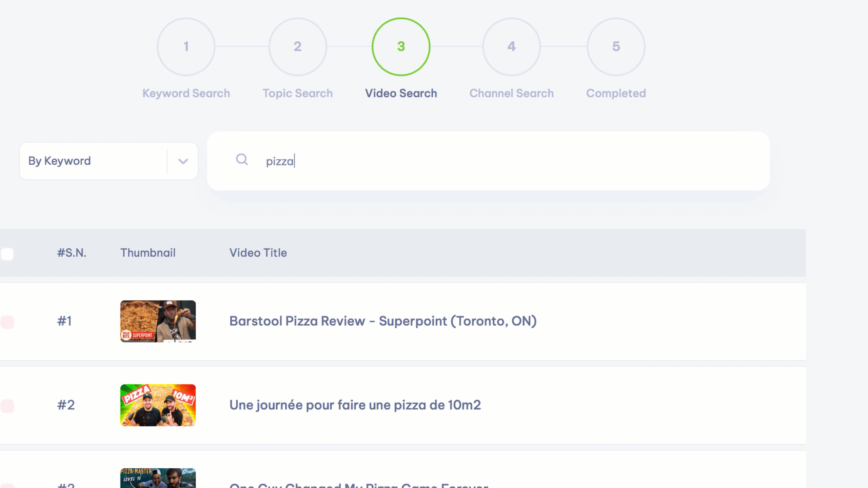Image resolution: width=868 pixels, height=488 pixels.
Task: Switch to Keyword Search step label
Action: [x=186, y=93]
